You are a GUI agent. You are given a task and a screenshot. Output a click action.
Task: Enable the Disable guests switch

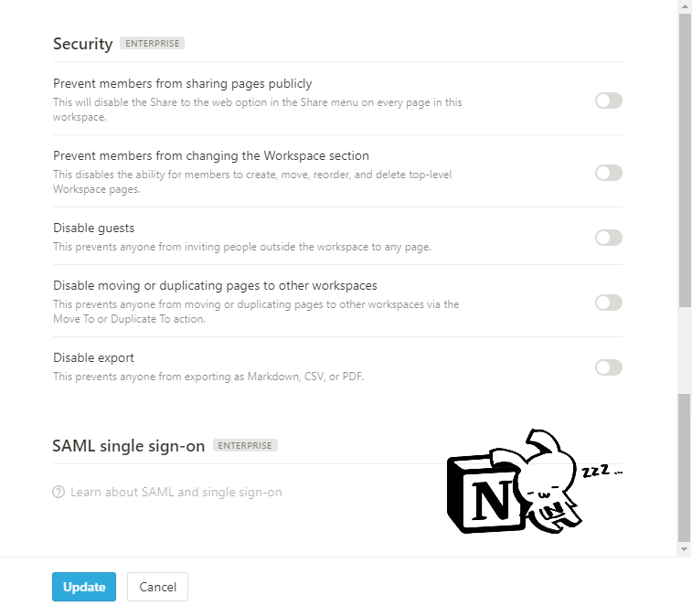point(609,238)
